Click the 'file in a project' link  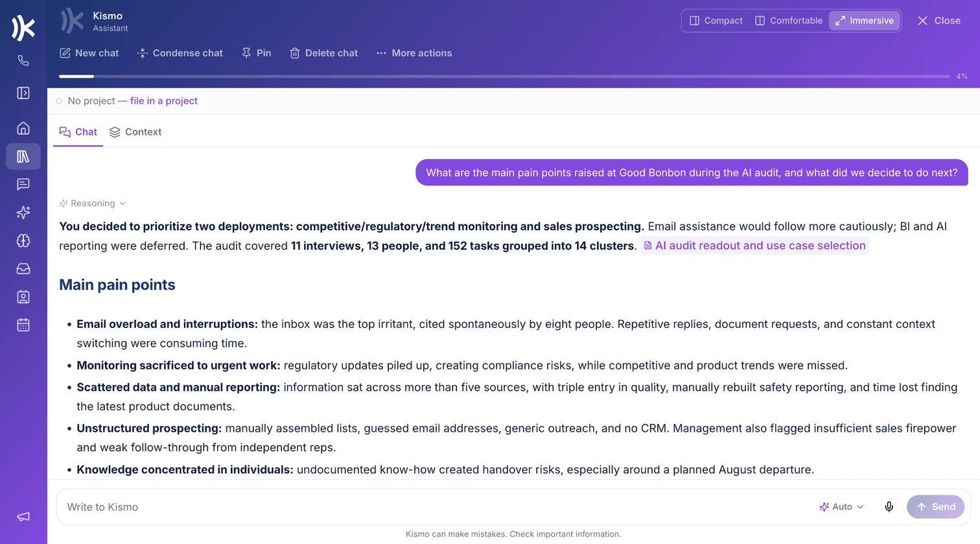coord(164,101)
